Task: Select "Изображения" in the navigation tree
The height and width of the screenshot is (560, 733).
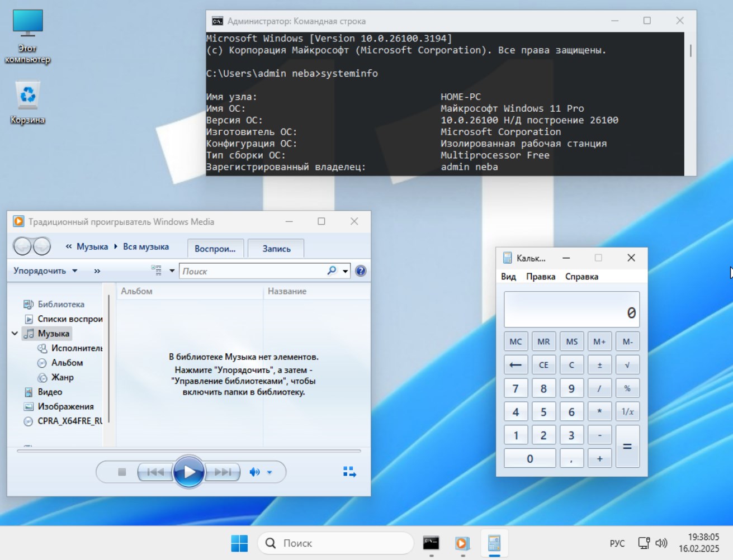Action: 59,406
